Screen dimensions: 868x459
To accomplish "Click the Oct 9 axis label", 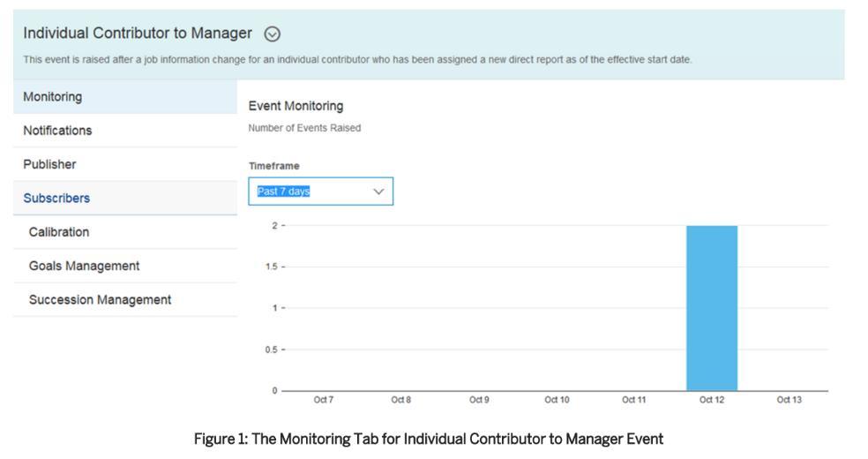I will [479, 400].
